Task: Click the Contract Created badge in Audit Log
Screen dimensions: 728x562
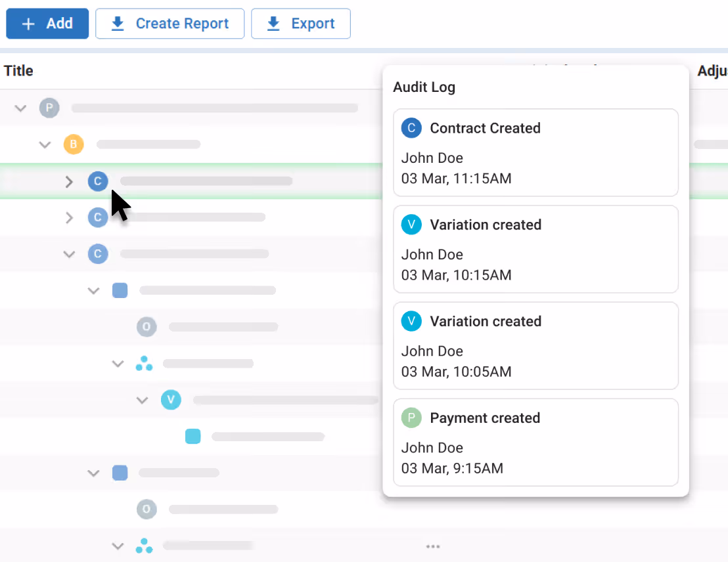Action: [x=411, y=128]
